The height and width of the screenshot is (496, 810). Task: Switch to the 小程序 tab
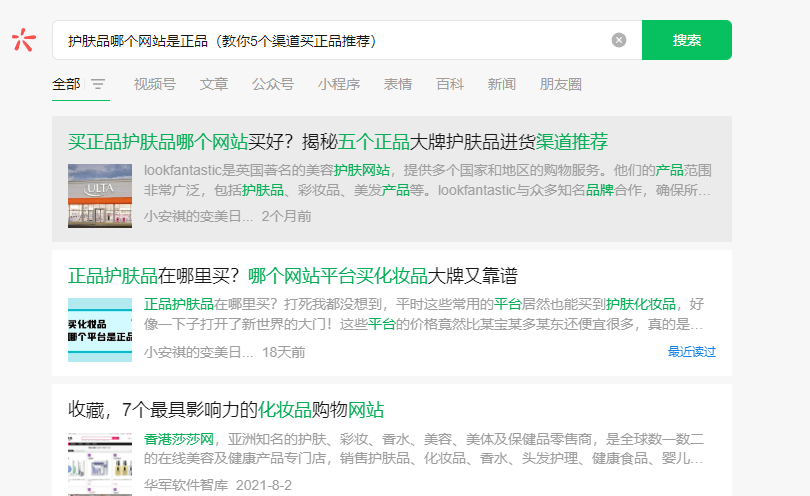click(x=339, y=84)
